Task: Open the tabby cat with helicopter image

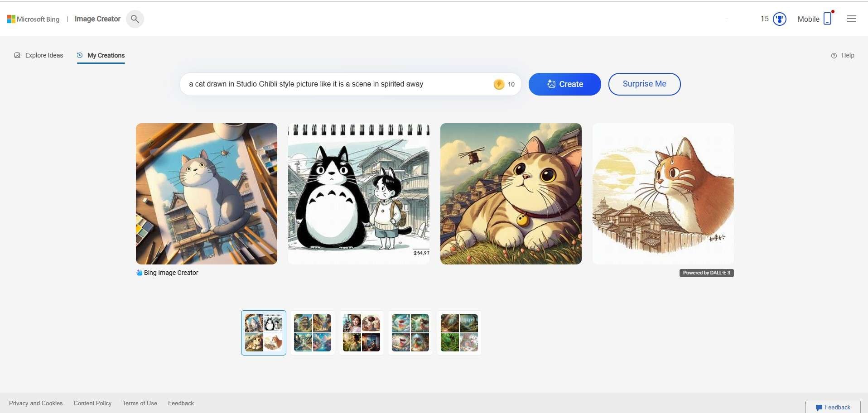Action: (511, 194)
